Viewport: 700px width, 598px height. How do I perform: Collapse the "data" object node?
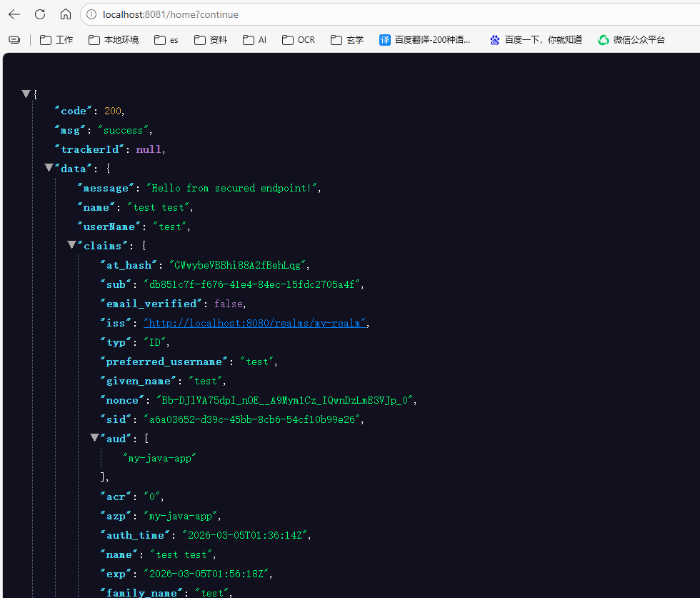[x=49, y=168]
